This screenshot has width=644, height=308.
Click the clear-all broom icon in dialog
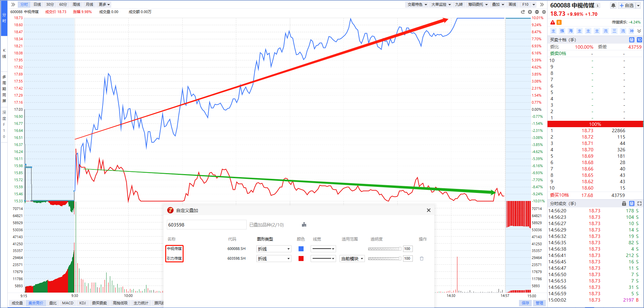(304, 224)
